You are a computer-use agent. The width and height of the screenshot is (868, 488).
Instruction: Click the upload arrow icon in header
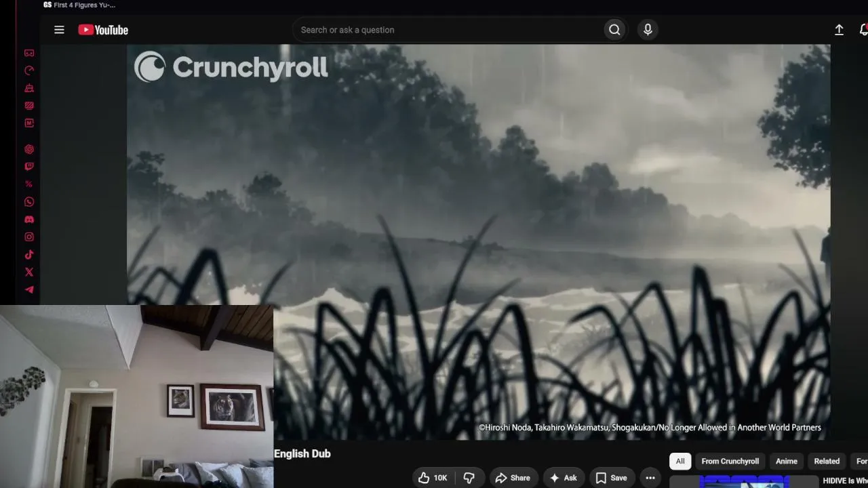point(839,30)
